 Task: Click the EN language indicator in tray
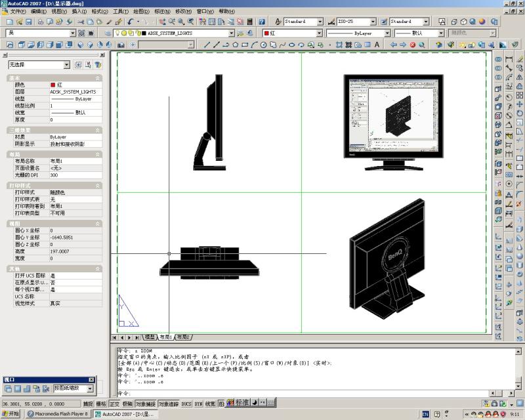(425, 414)
